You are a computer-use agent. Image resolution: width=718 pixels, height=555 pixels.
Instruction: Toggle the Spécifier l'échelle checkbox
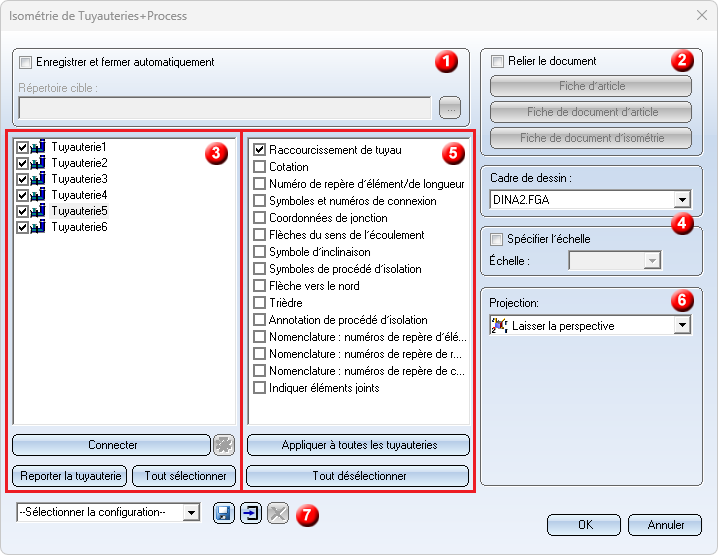coord(496,239)
